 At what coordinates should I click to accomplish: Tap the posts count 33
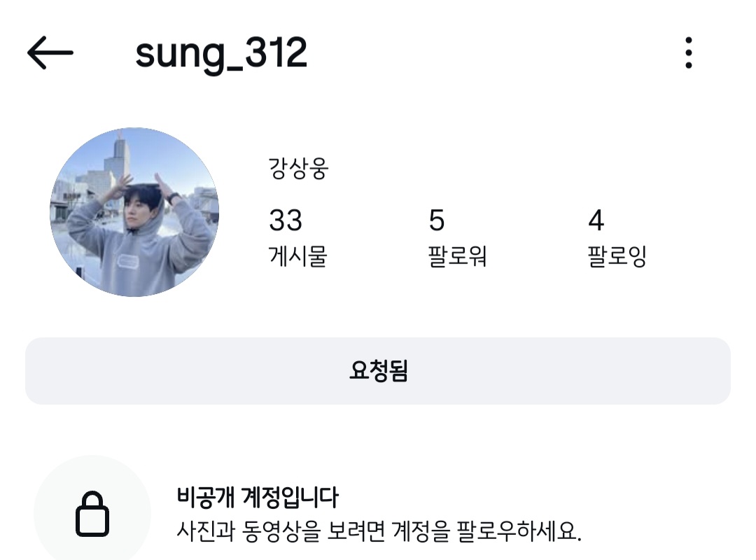(286, 220)
